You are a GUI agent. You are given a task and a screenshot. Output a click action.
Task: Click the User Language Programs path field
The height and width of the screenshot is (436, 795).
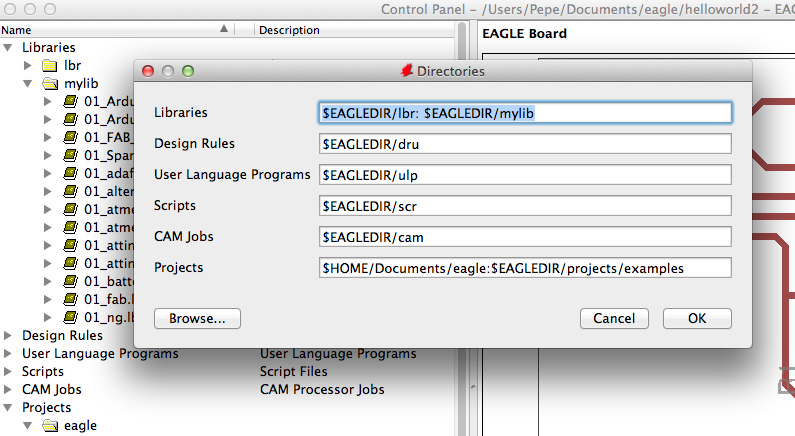(525, 175)
